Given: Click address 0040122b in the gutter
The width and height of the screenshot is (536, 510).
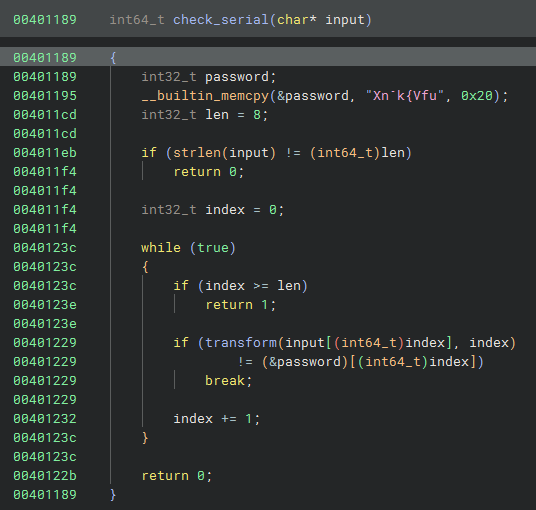Looking at the screenshot, I should 45,475.
